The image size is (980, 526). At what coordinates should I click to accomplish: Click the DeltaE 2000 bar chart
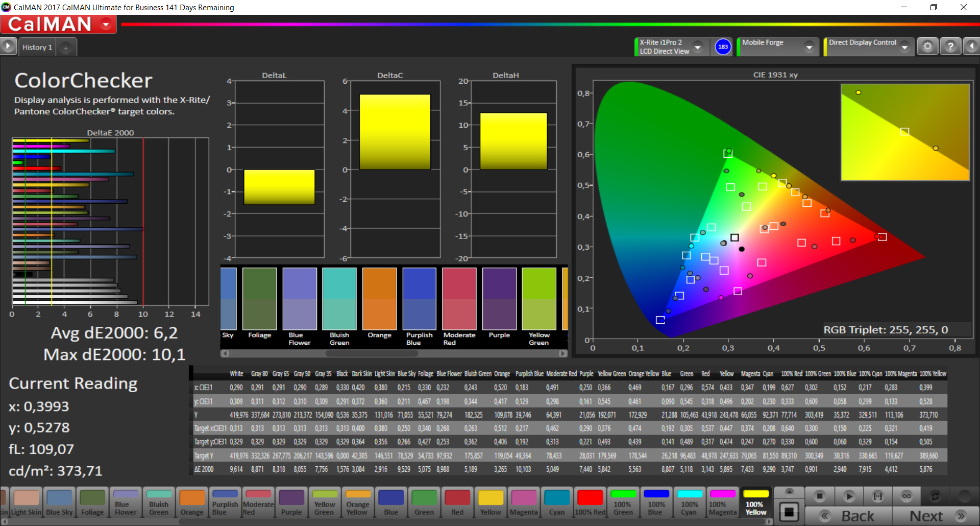click(110, 222)
